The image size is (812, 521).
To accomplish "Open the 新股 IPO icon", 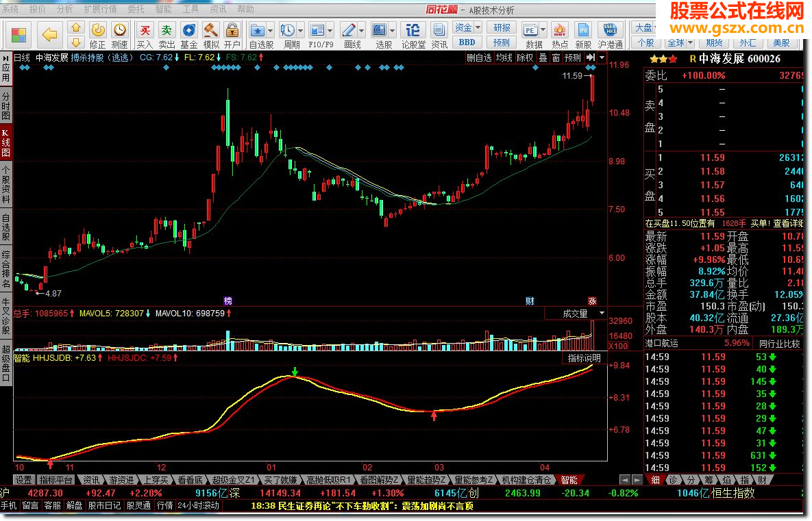I will point(583,30).
